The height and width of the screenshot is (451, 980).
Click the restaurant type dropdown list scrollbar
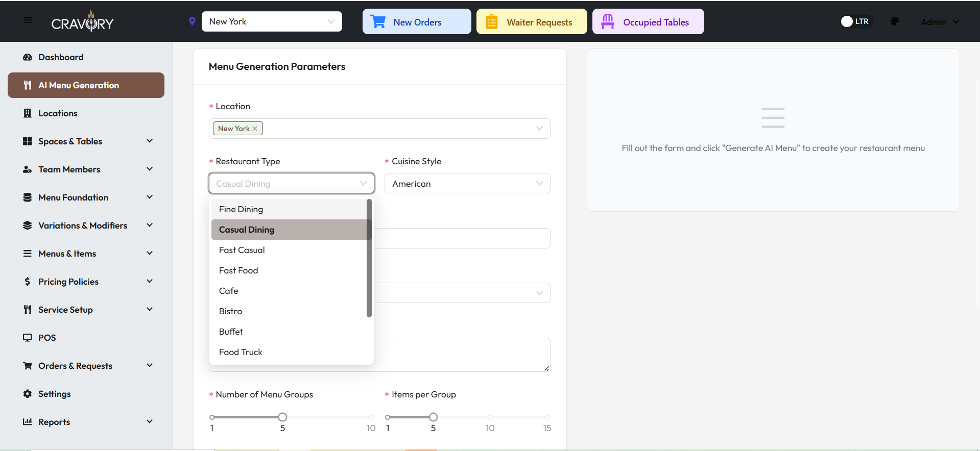(x=369, y=258)
